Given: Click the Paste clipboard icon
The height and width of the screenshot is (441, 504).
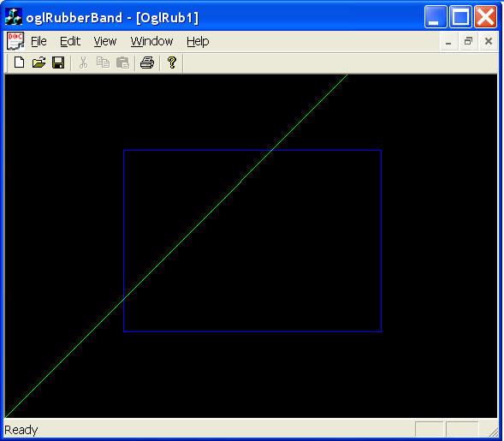Looking at the screenshot, I should tap(122, 63).
